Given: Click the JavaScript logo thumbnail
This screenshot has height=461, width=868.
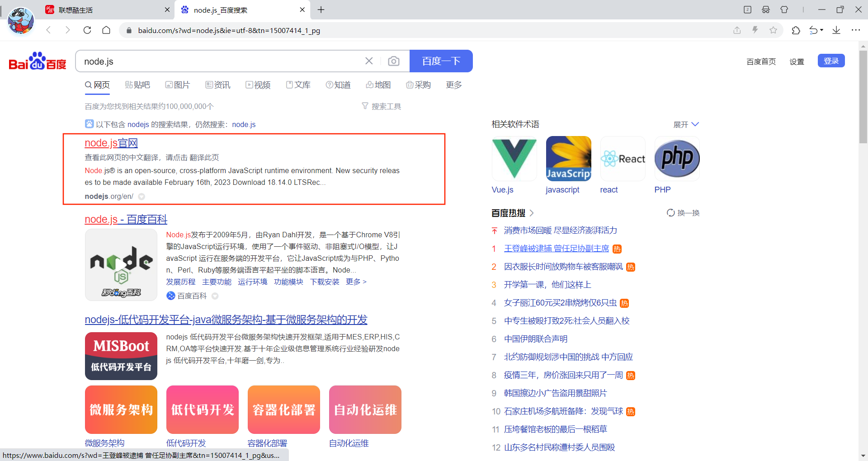Looking at the screenshot, I should click(x=568, y=159).
